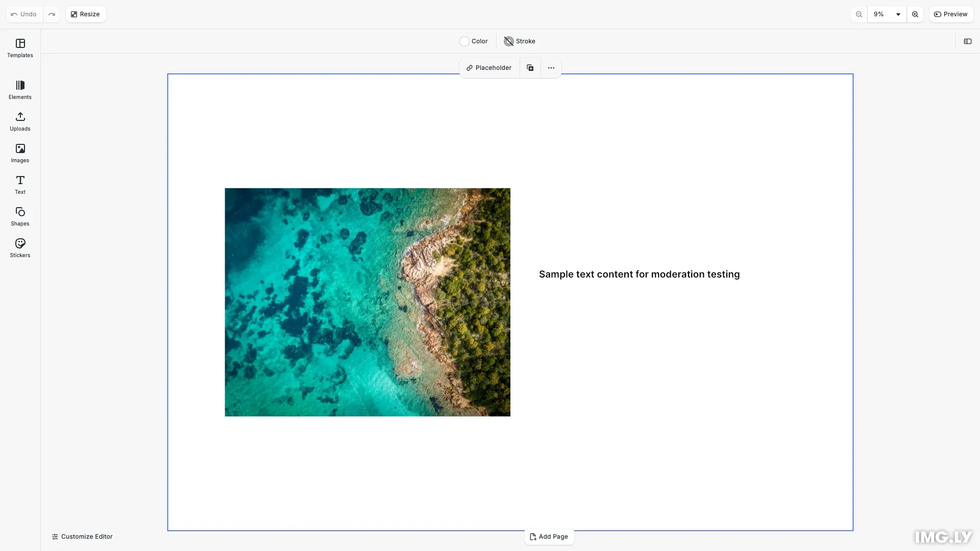The width and height of the screenshot is (980, 551).
Task: Open the more options menu
Action: click(x=551, y=67)
